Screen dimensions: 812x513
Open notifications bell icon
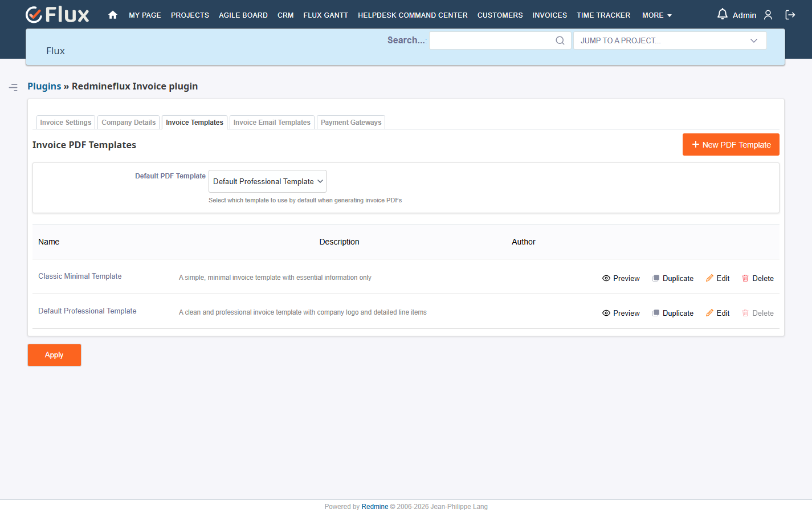pyautogui.click(x=722, y=14)
